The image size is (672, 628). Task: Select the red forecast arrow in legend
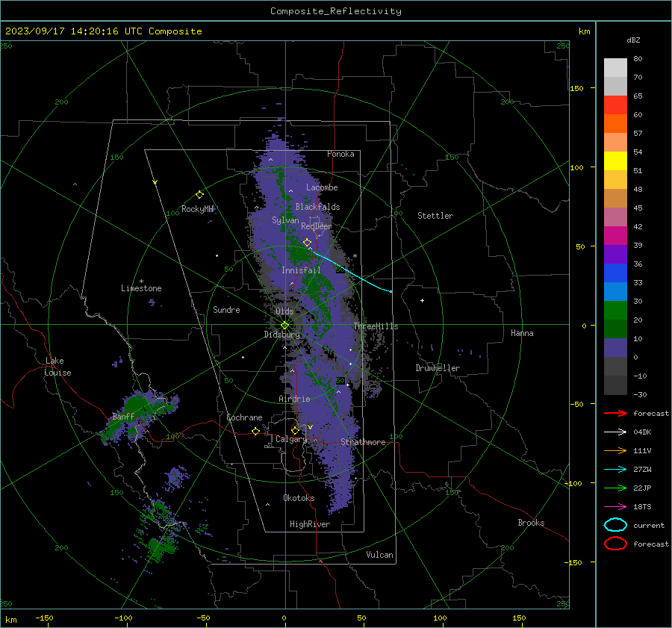615,413
